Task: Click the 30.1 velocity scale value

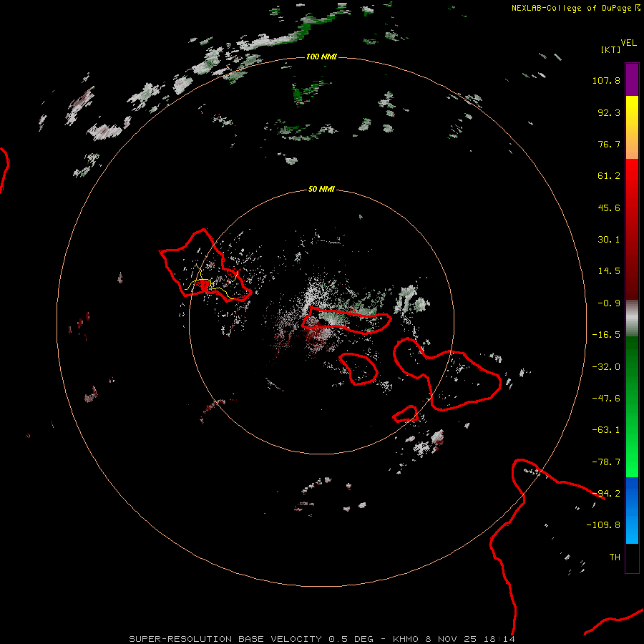Action: pos(609,240)
